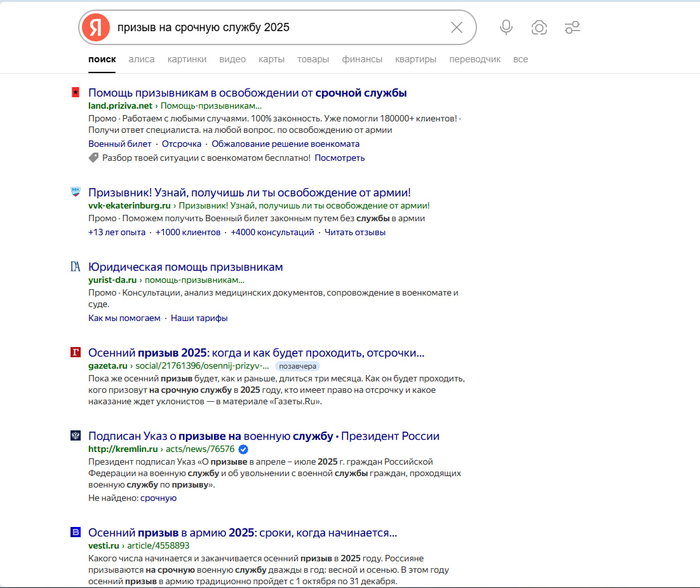The width and height of the screenshot is (700, 588).
Task: Click vvk-ekaterinburg.ru favicon
Action: point(75,192)
